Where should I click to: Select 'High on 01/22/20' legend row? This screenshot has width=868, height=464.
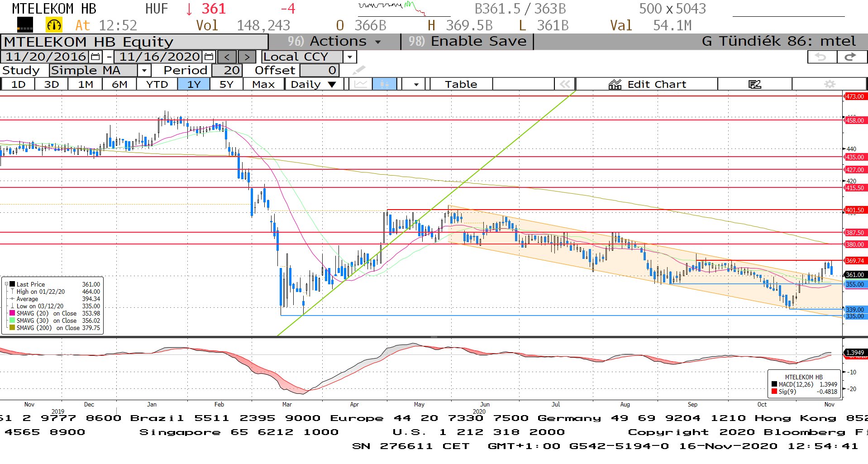tap(55, 292)
